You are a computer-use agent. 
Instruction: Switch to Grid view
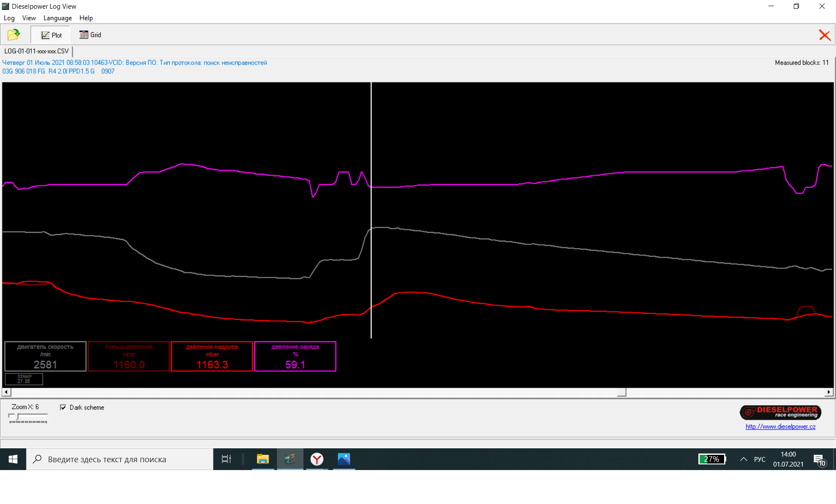[x=90, y=35]
